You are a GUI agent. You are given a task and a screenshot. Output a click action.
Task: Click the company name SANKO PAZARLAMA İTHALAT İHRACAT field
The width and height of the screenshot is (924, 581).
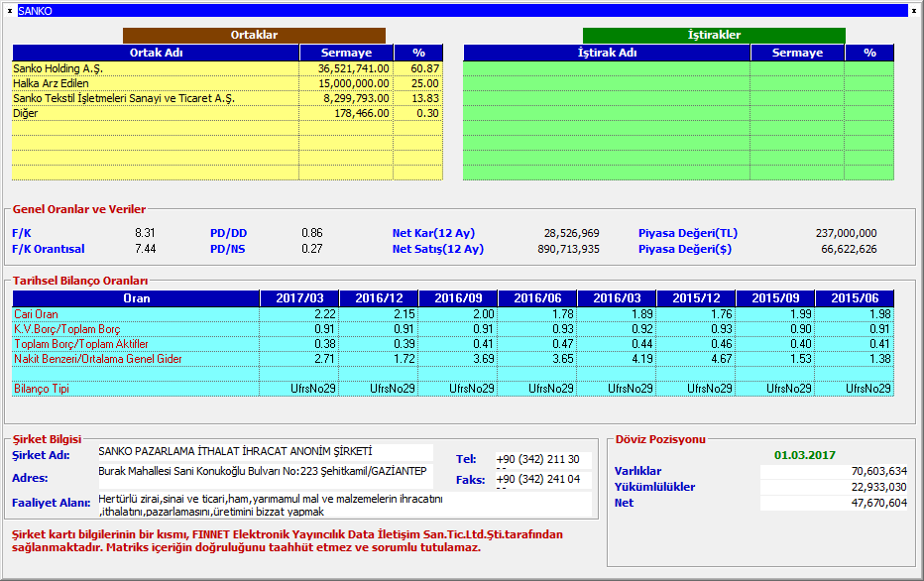pos(265,452)
